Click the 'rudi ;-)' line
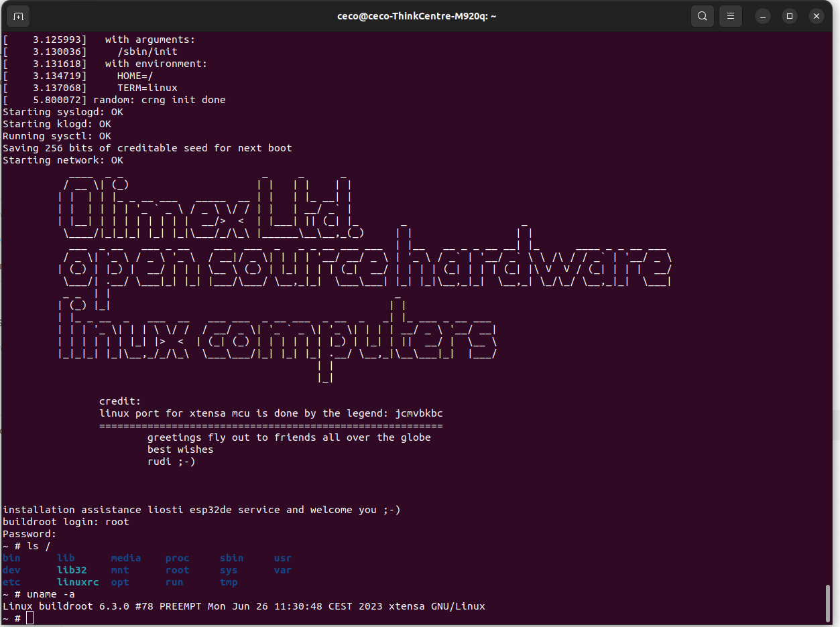The height and width of the screenshot is (627, 840). click(x=172, y=462)
